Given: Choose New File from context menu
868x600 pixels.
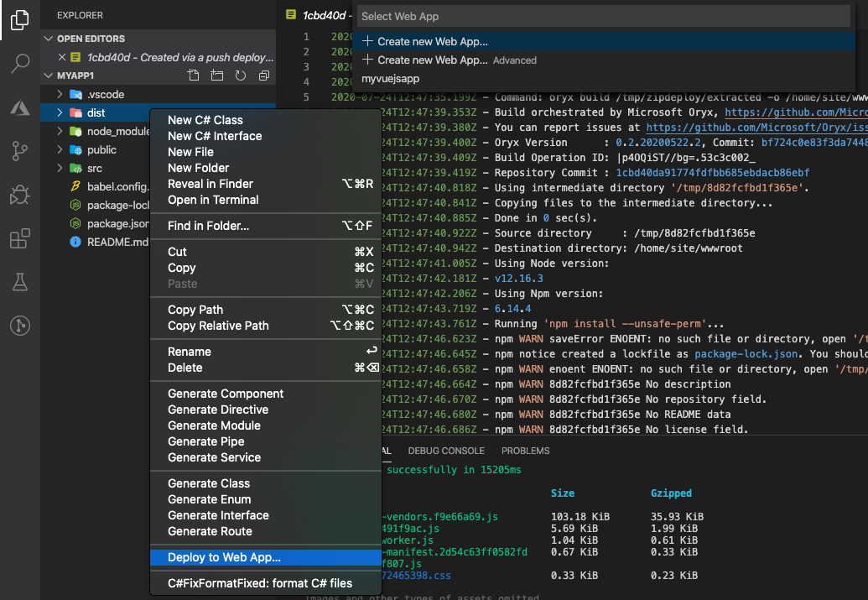Looking at the screenshot, I should click(x=266, y=152).
